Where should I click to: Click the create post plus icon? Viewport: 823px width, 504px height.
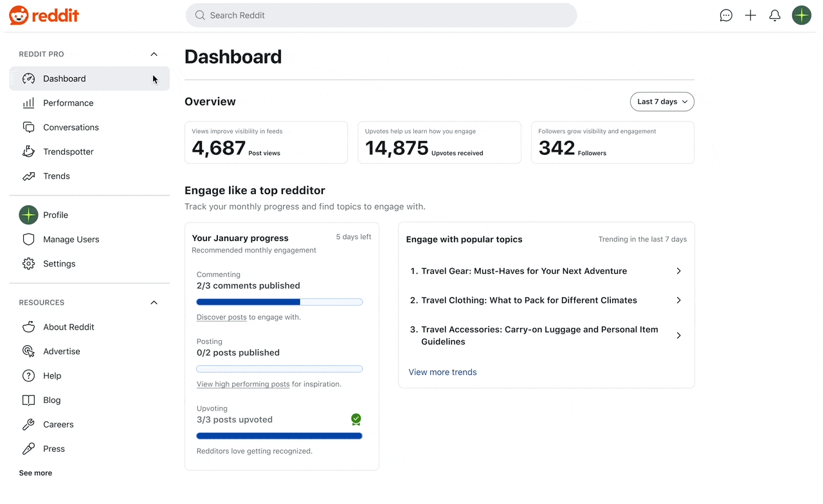(750, 15)
